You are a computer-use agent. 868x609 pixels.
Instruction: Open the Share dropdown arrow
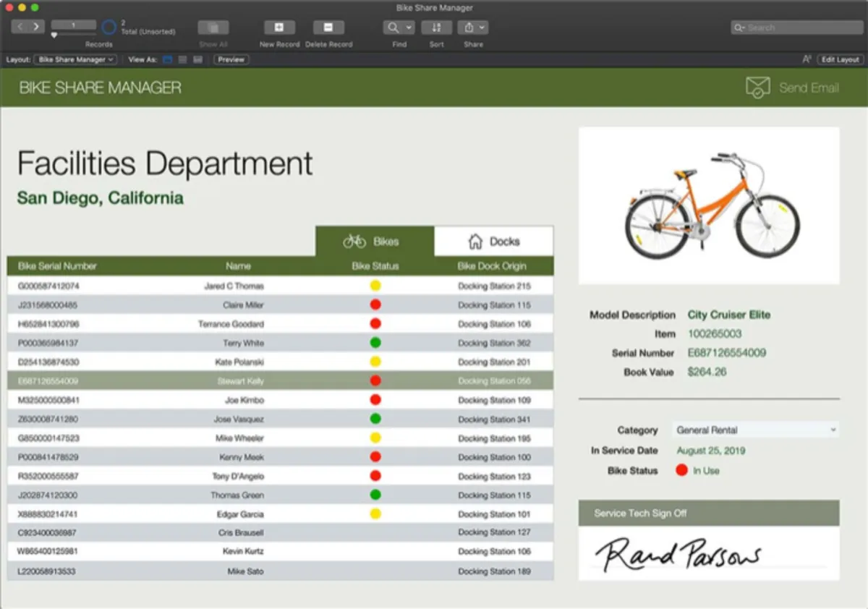(x=482, y=27)
